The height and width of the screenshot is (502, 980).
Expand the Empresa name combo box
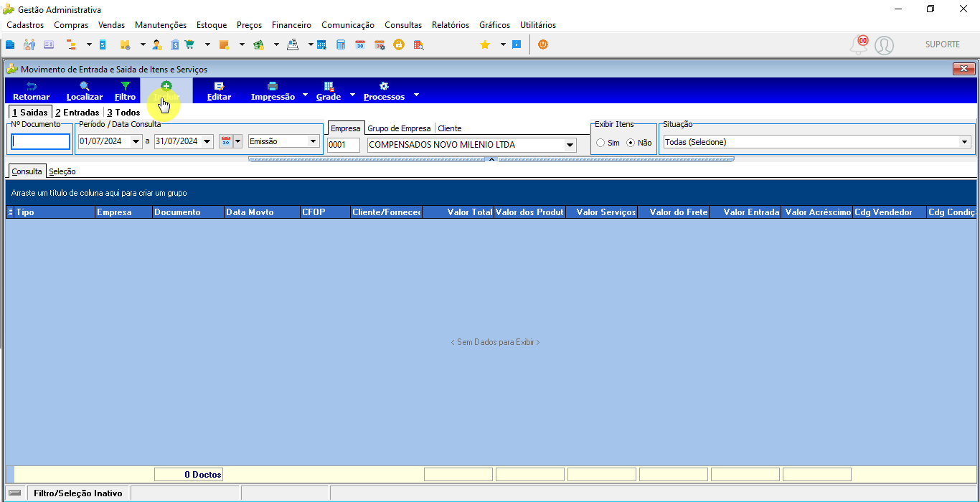570,145
